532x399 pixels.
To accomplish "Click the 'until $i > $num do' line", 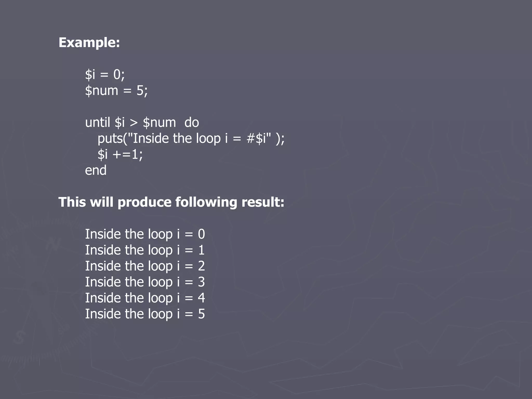I will [142, 122].
